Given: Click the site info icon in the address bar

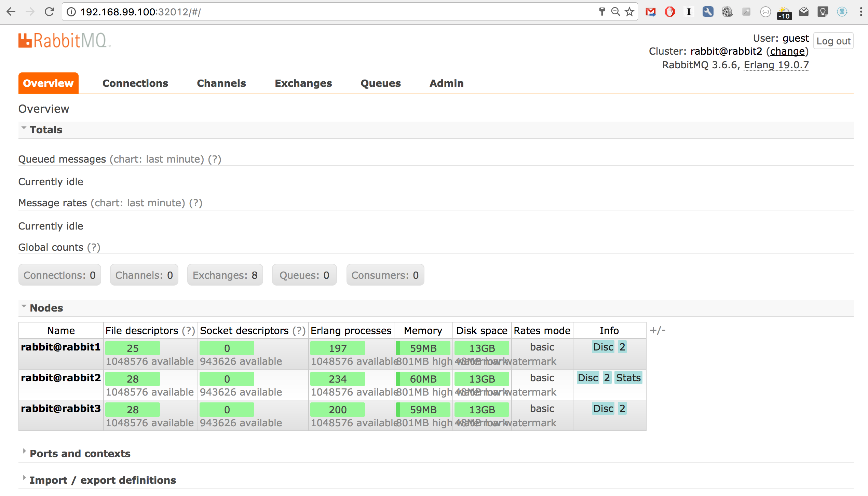Looking at the screenshot, I should coord(71,12).
